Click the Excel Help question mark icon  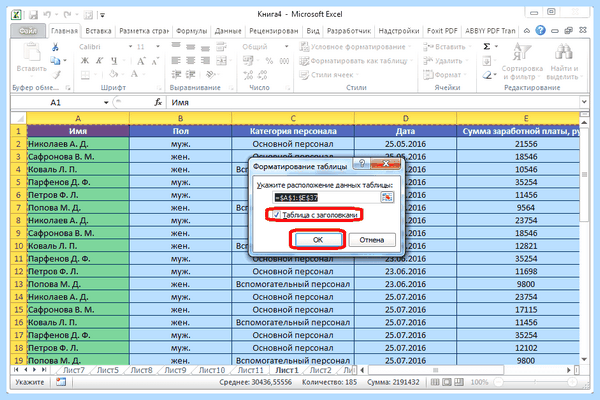pos(540,31)
